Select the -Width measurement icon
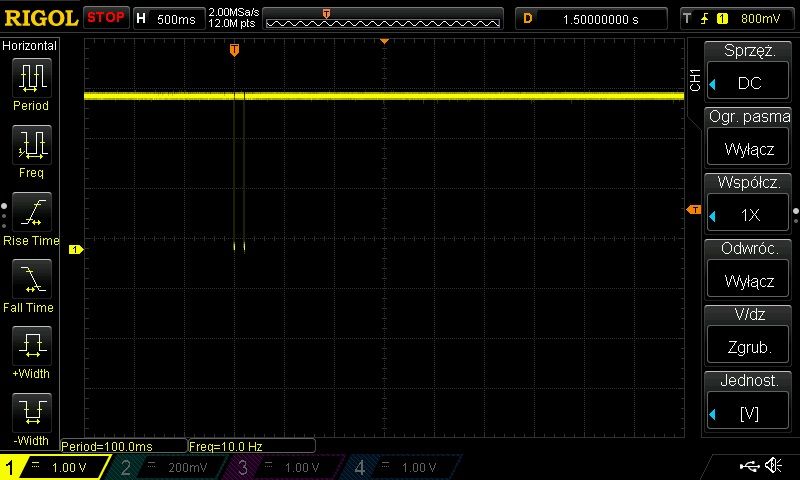800x480 pixels. pyautogui.click(x=32, y=413)
